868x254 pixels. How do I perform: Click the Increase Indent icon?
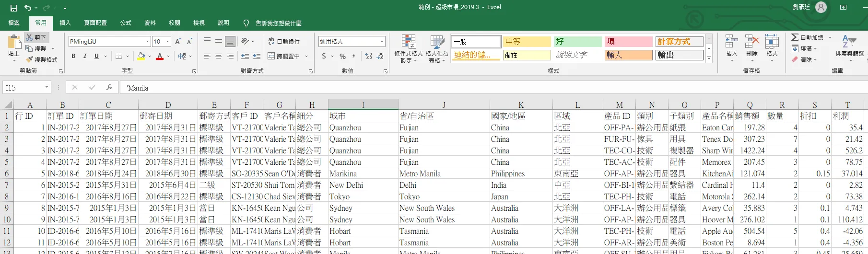[257, 56]
